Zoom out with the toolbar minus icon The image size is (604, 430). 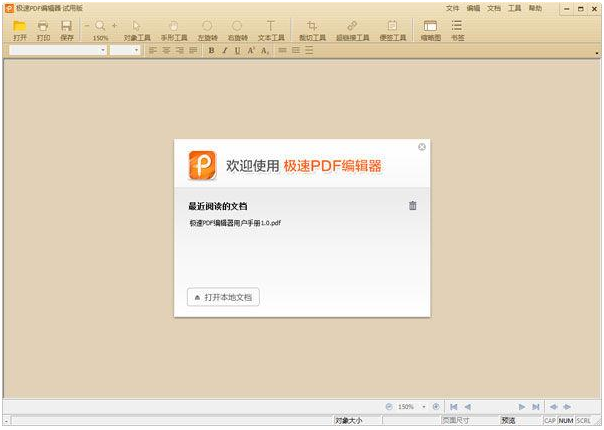pyautogui.click(x=87, y=26)
